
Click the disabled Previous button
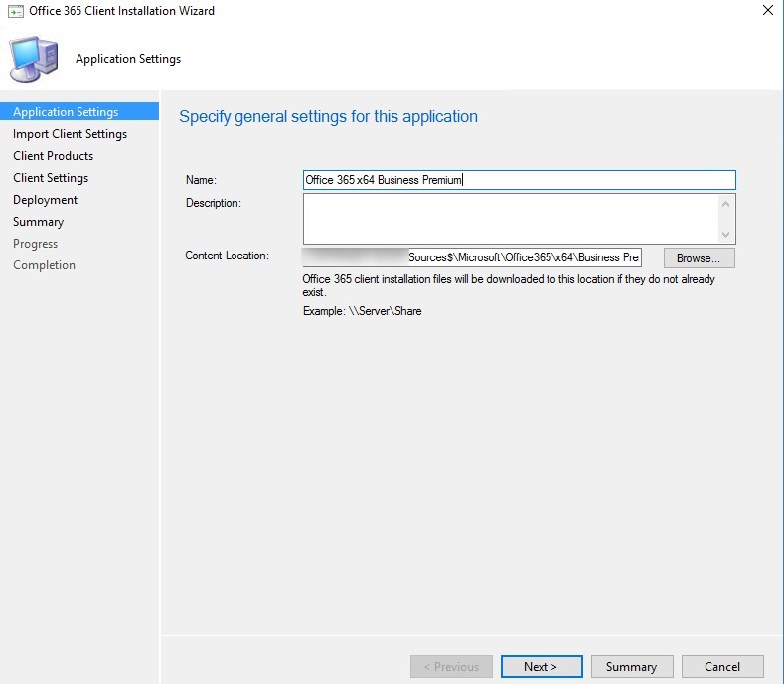coord(451,666)
